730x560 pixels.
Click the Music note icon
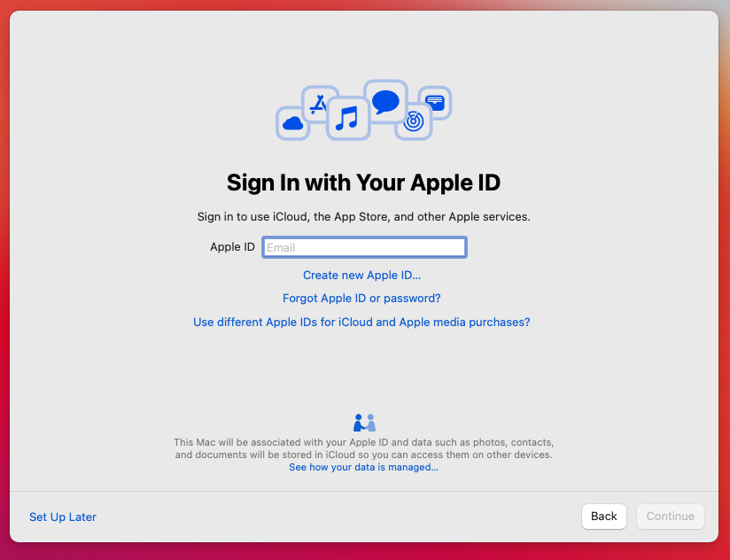pos(348,118)
